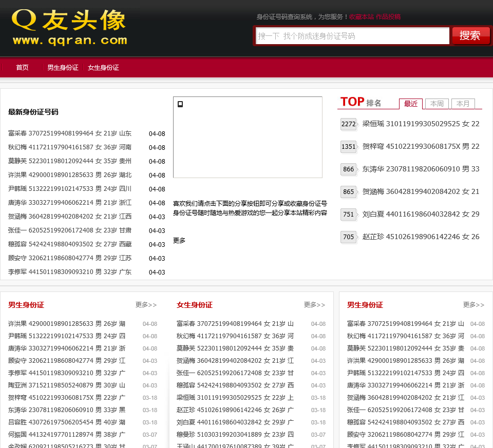Image resolution: width=493 pixels, height=448 pixels.
Task: Open the 705 rank badge entry
Action: [348, 237]
